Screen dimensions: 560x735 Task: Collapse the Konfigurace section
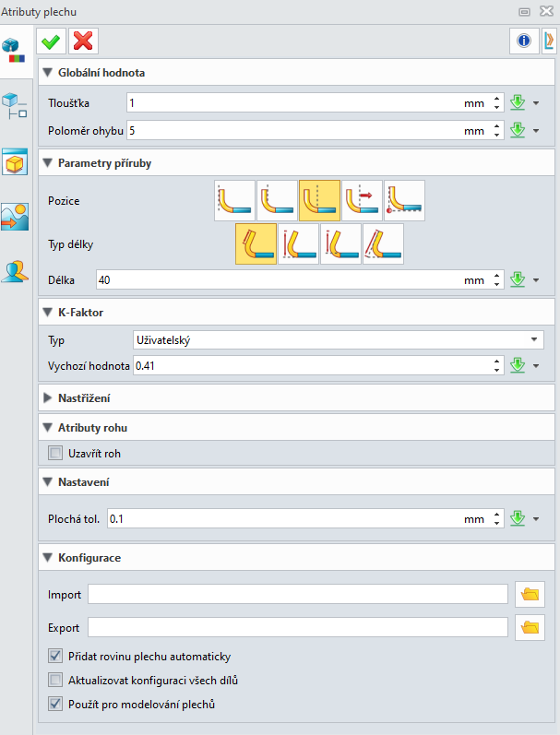[x=47, y=558]
